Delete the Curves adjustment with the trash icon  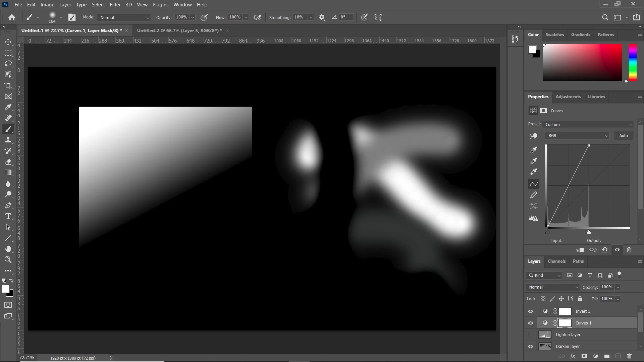point(629,250)
